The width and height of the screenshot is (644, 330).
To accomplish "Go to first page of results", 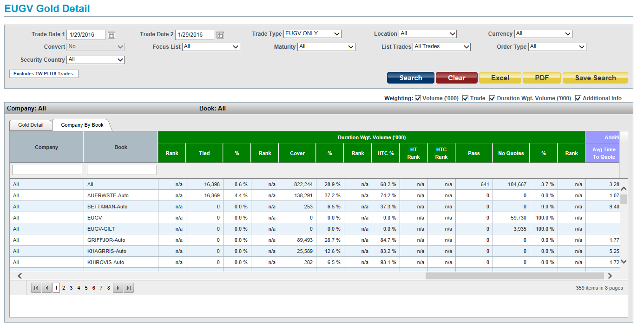I will (x=36, y=288).
